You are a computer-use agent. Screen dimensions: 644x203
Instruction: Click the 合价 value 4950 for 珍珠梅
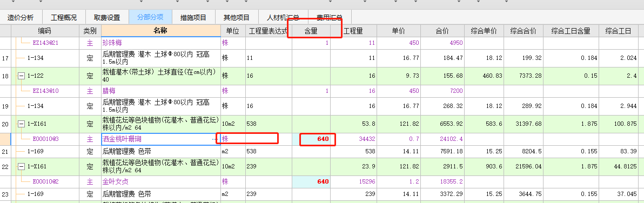click(x=457, y=43)
